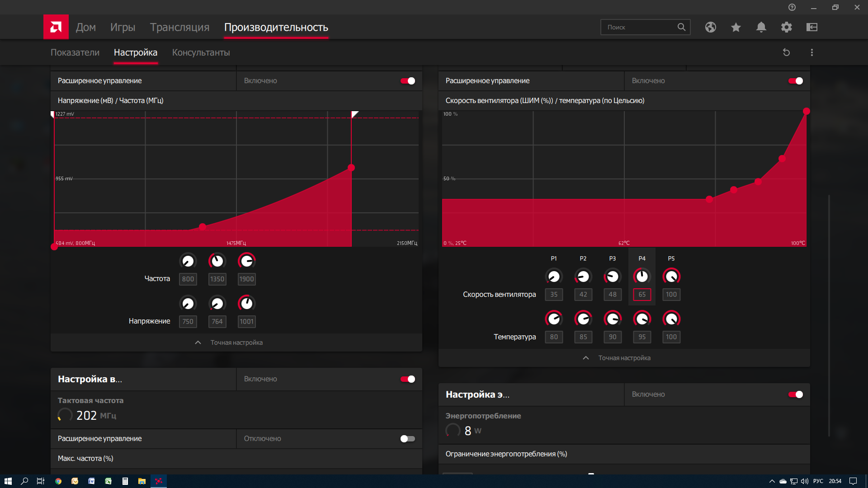
Task: Click the 1900 frequency input field
Action: tap(246, 279)
